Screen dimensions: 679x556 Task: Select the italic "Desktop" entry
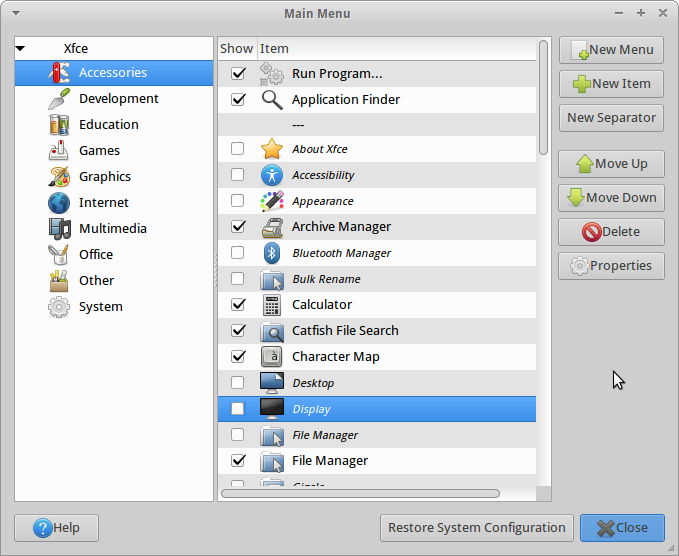coord(377,383)
